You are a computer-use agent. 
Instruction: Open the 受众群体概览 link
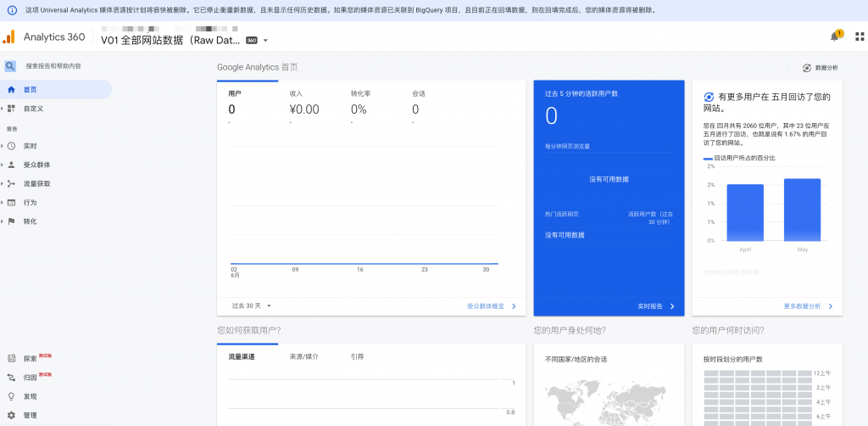(486, 305)
